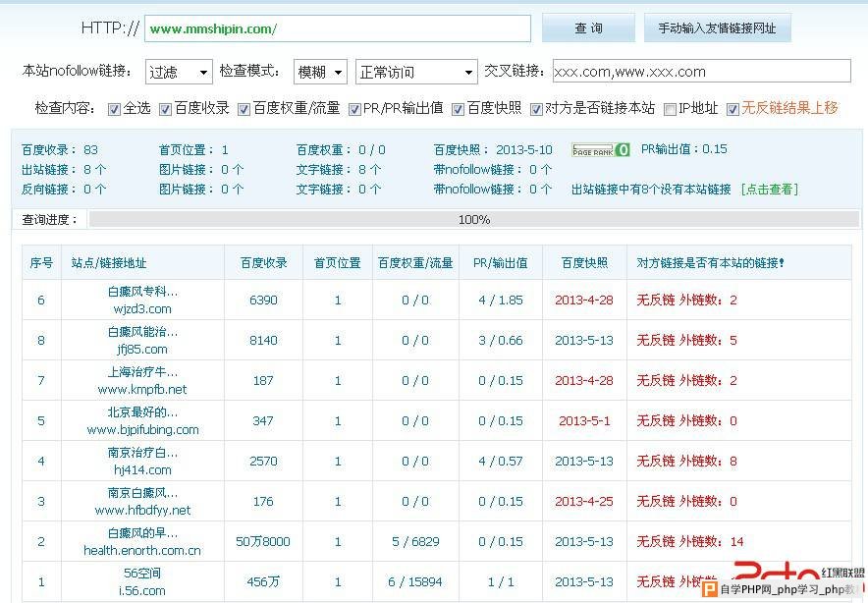The width and height of the screenshot is (868, 603).
Task: Click the 百度快照: 2013-5-10 summary
Action: click(x=493, y=150)
